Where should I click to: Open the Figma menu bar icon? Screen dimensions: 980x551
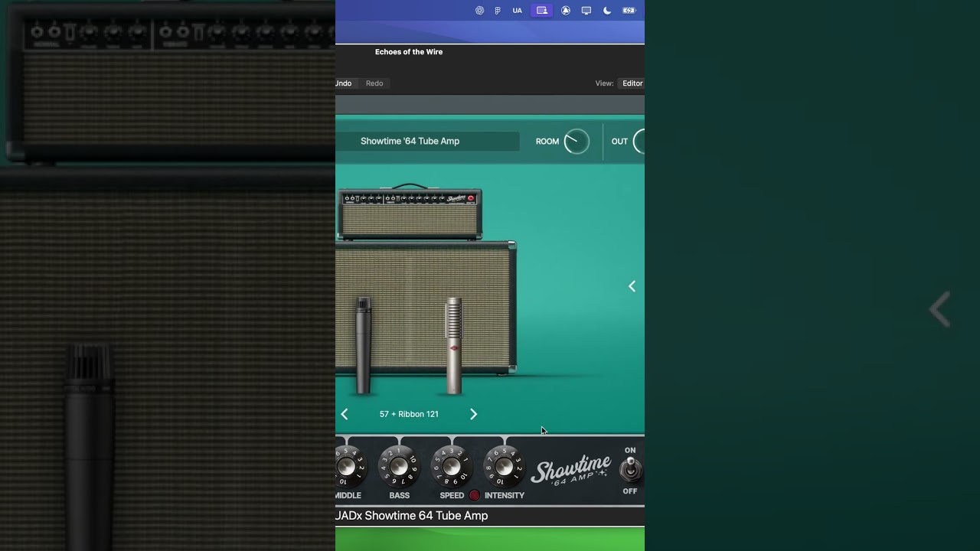coord(498,11)
